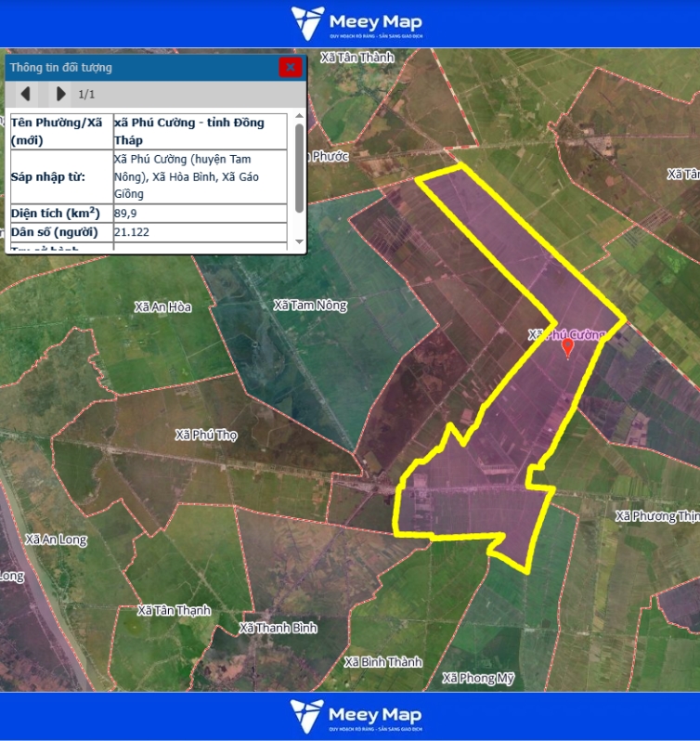
Task: Click the Dân số value 21.122 cell
Action: 199,232
